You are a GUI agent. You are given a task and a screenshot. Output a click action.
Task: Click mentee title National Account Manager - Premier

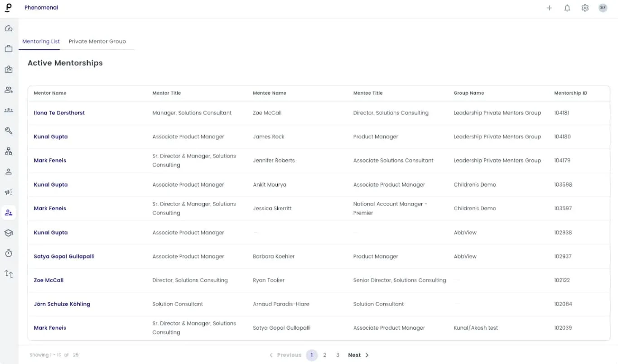coord(391,208)
